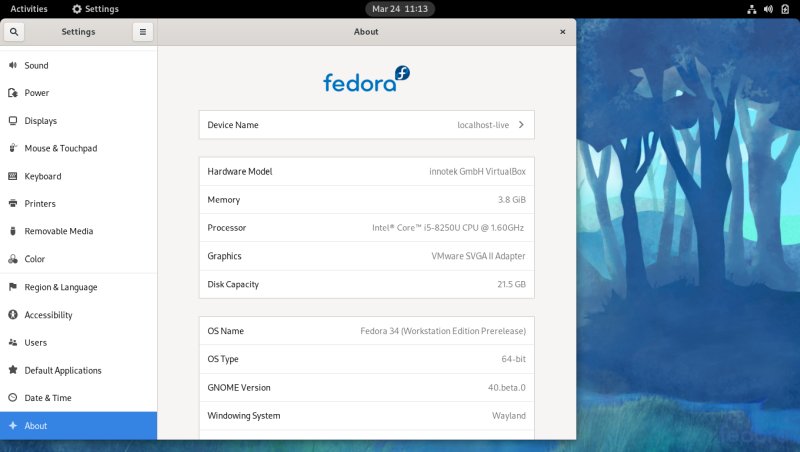Click the Accessibility icon in sidebar
Viewport: 800px width, 452px height.
point(13,315)
